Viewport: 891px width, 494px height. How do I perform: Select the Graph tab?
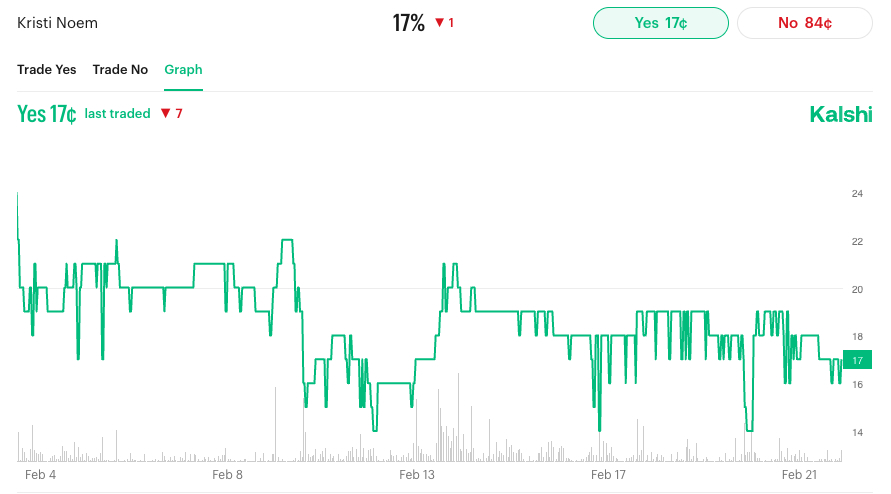coord(183,69)
